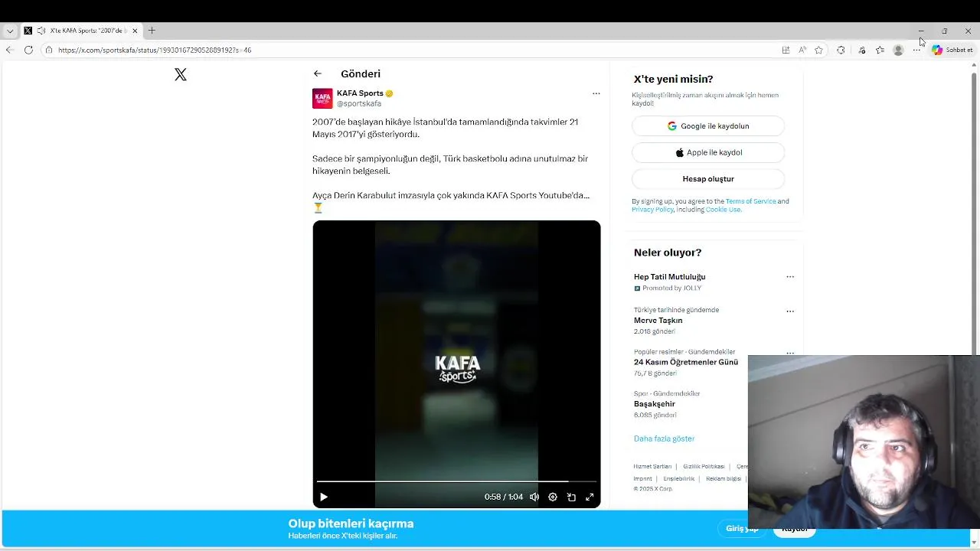Toggle read aloud in address bar
Screen dimensions: 980x551
[802, 50]
